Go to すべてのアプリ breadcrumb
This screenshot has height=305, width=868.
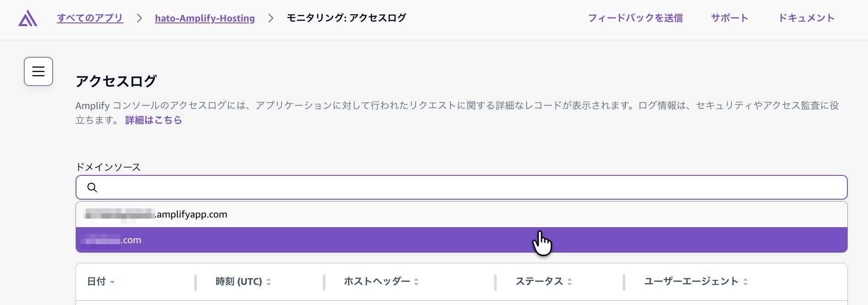click(90, 18)
